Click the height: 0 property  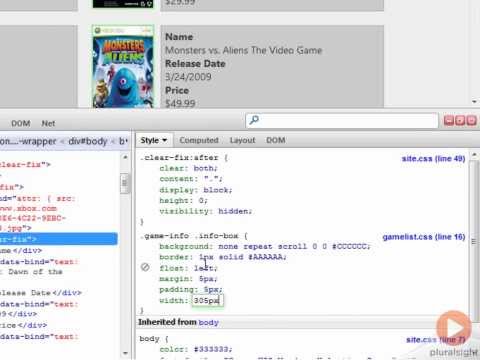[183, 201]
